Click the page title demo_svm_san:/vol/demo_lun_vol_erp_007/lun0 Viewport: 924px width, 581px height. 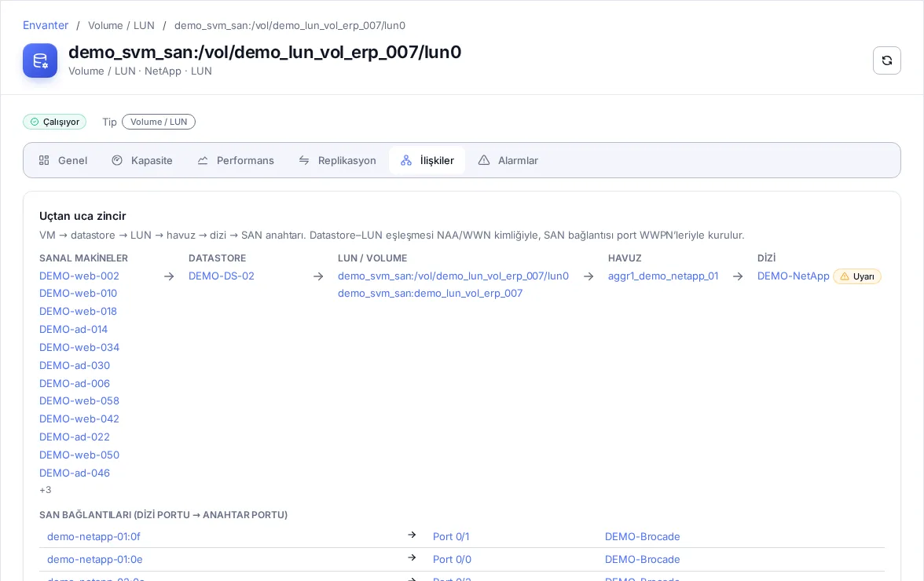click(265, 53)
